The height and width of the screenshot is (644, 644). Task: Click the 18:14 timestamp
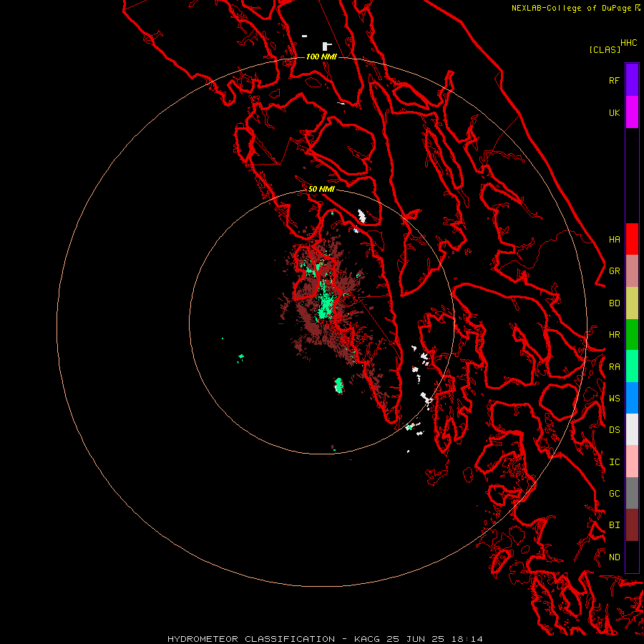pyautogui.click(x=467, y=639)
